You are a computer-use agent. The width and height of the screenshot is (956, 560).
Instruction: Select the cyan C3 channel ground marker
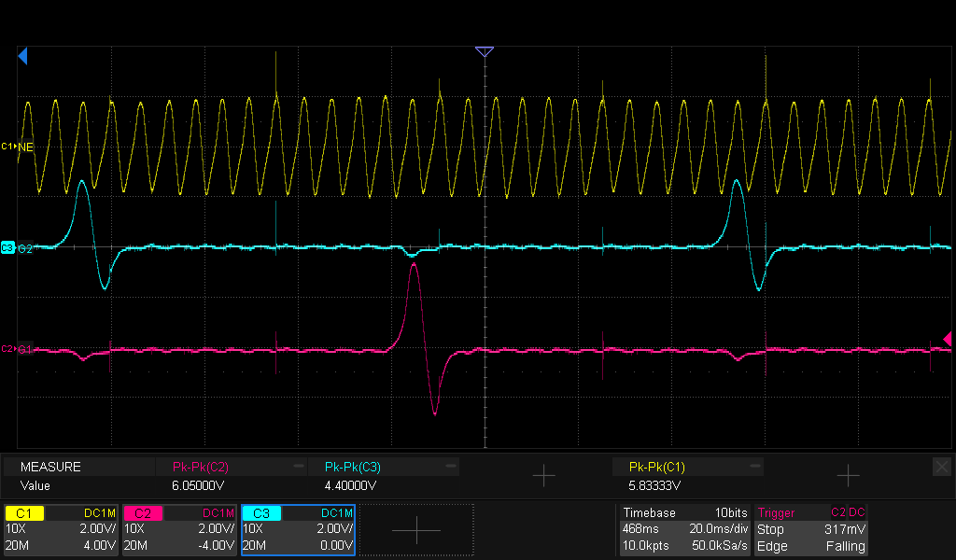pyautogui.click(x=8, y=248)
